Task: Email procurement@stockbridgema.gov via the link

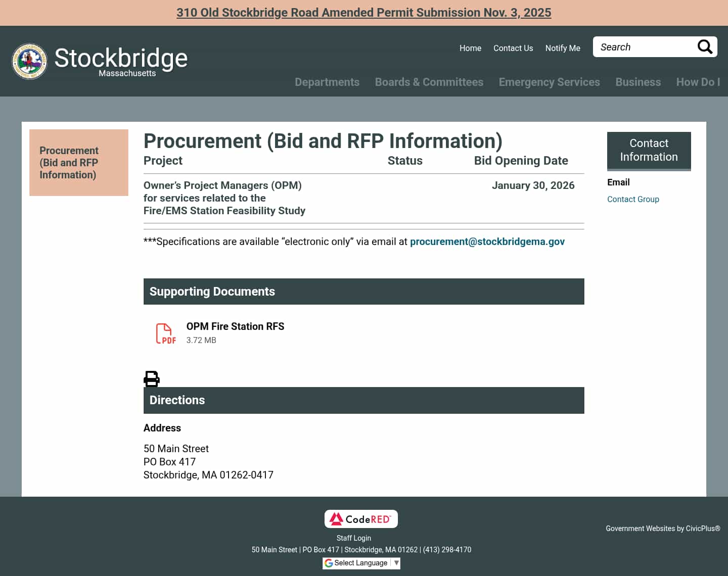Action: [x=487, y=242]
